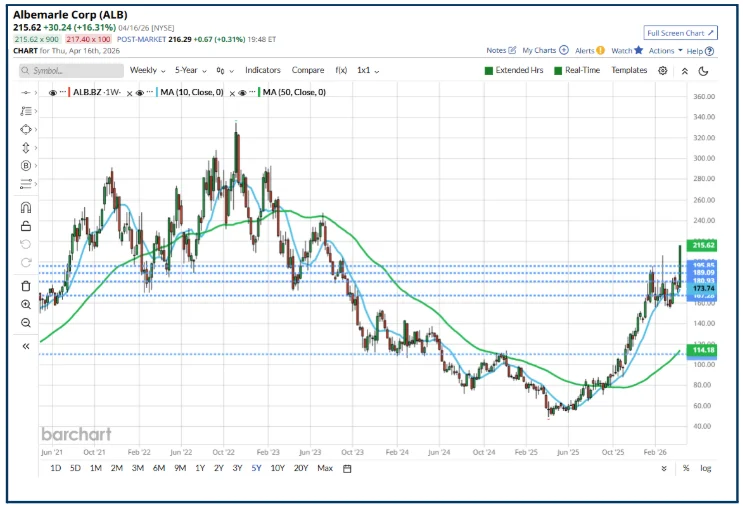Click the undo arrow icon
The height and width of the screenshot is (508, 743).
point(26,244)
